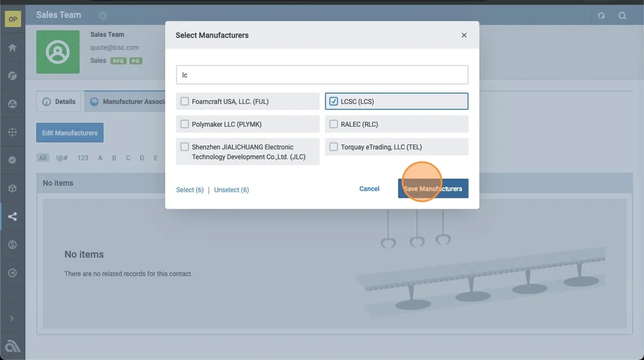Enable the Polymaker LLC (PLYMK) checkbox
The image size is (644, 360).
click(x=185, y=124)
